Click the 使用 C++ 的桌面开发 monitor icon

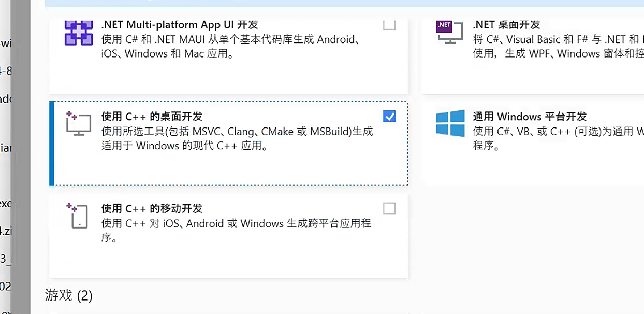pos(79,123)
